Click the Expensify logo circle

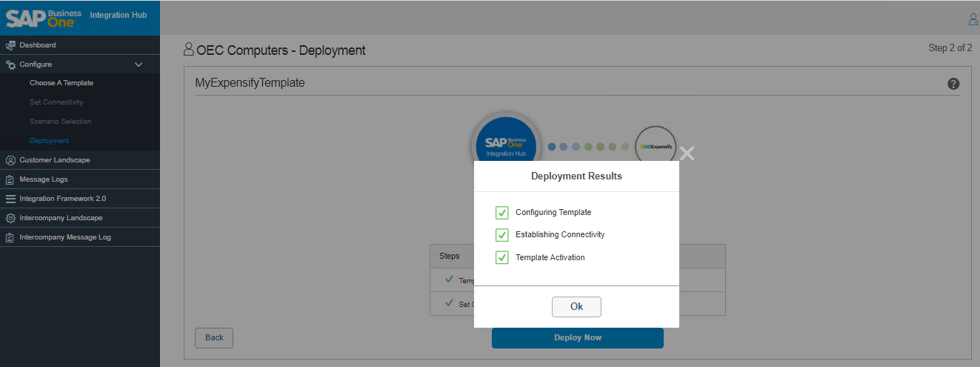tap(656, 147)
